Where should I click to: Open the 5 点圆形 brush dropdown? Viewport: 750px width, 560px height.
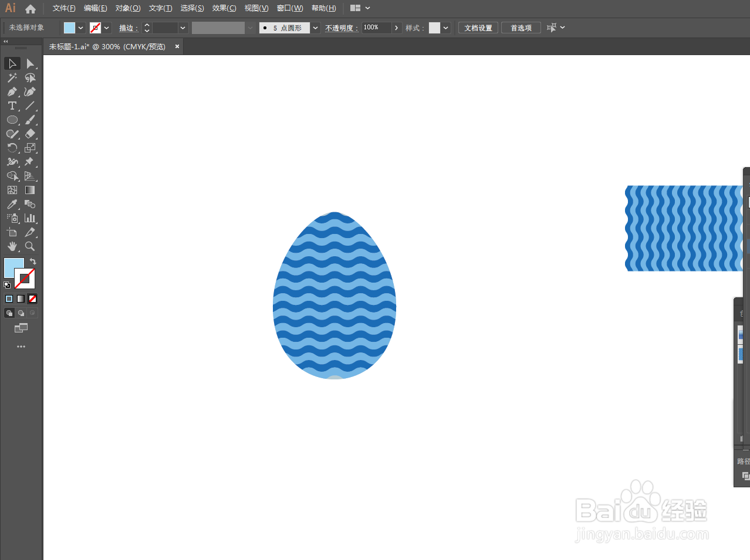[316, 28]
